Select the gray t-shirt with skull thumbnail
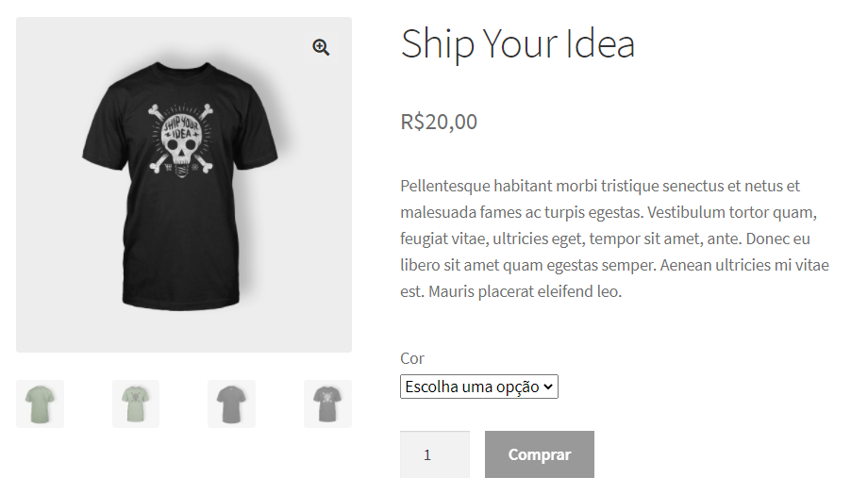Viewport: 868px width, 494px height. 327,403
